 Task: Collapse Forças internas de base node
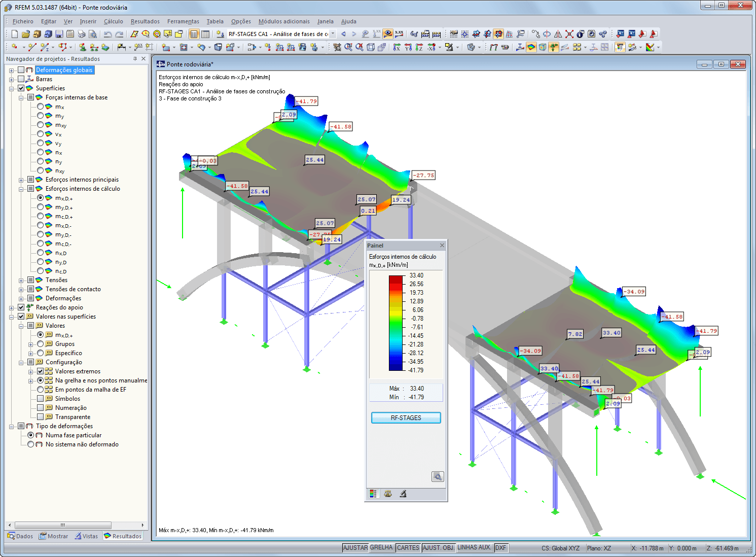(21, 97)
